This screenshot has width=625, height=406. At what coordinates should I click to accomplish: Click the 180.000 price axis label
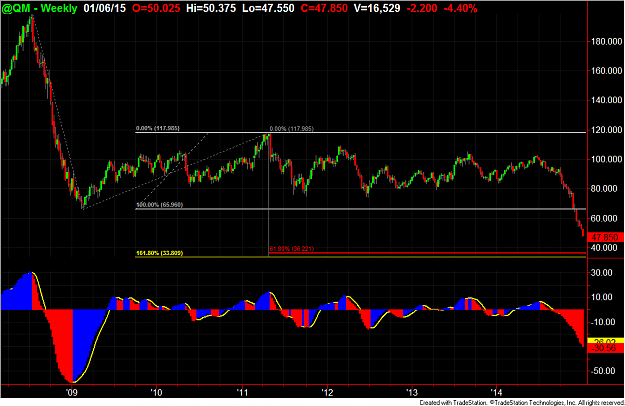606,42
